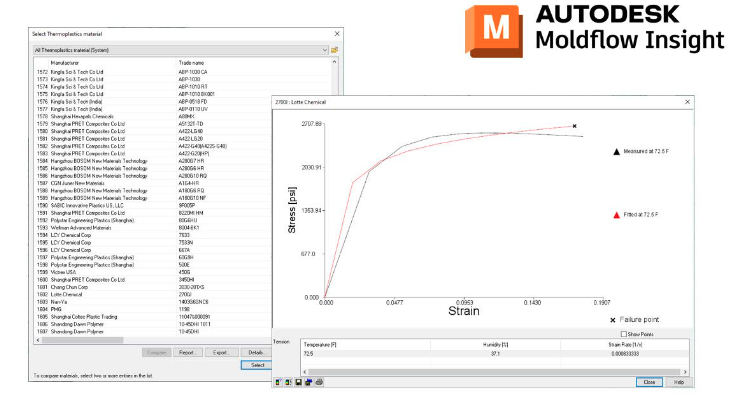
Task: Click the Report button
Action: click(188, 352)
